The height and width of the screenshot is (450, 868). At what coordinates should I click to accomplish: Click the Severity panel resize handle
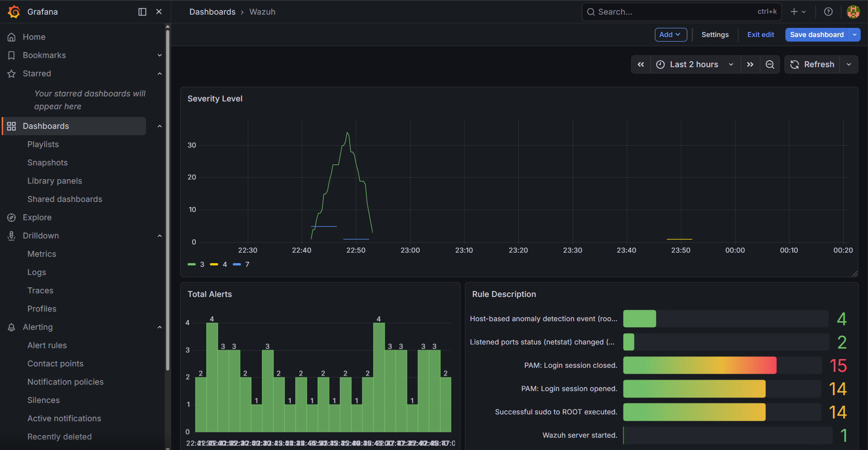tap(854, 273)
